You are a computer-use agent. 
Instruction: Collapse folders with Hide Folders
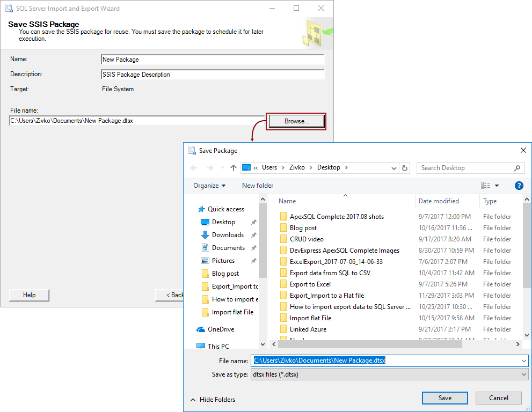213,400
